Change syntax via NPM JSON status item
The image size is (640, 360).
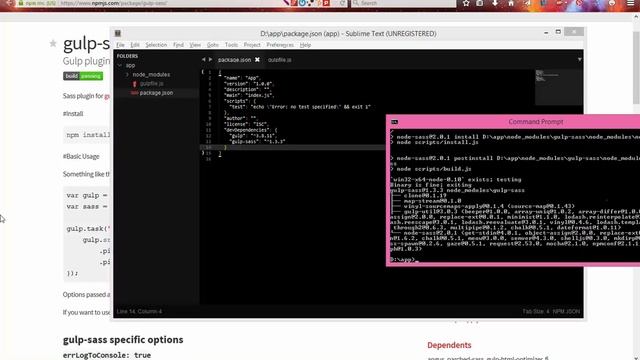(x=566, y=311)
